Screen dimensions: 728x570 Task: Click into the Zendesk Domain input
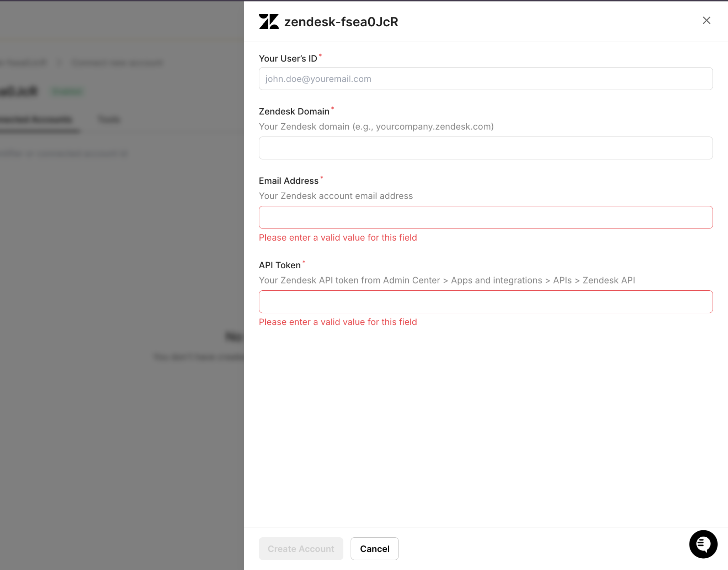click(x=485, y=148)
